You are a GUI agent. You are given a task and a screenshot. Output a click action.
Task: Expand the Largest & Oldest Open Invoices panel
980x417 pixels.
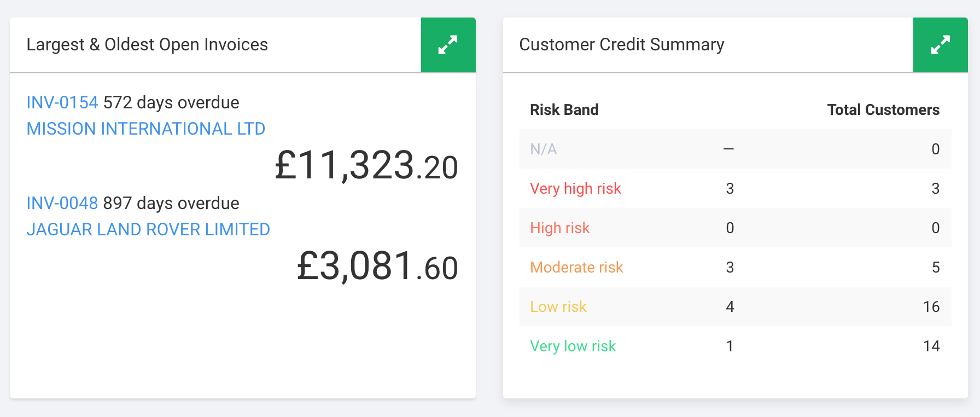(x=448, y=45)
